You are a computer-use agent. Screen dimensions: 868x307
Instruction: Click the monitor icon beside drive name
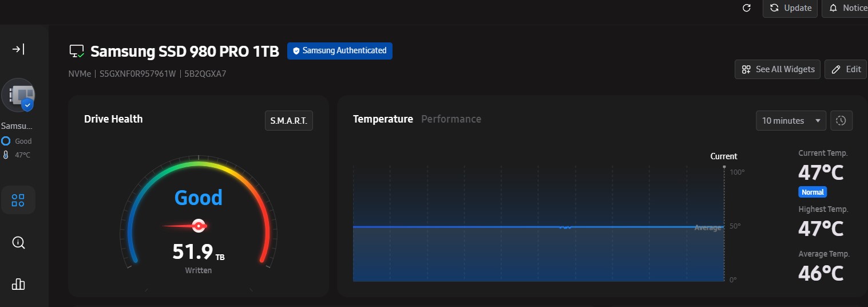tap(77, 51)
